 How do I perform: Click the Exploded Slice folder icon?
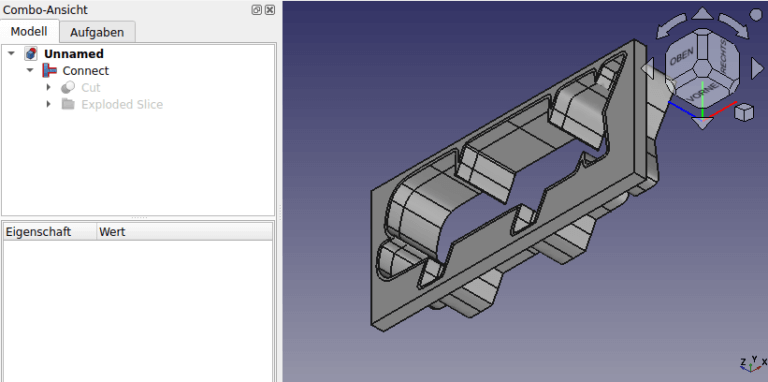(68, 104)
